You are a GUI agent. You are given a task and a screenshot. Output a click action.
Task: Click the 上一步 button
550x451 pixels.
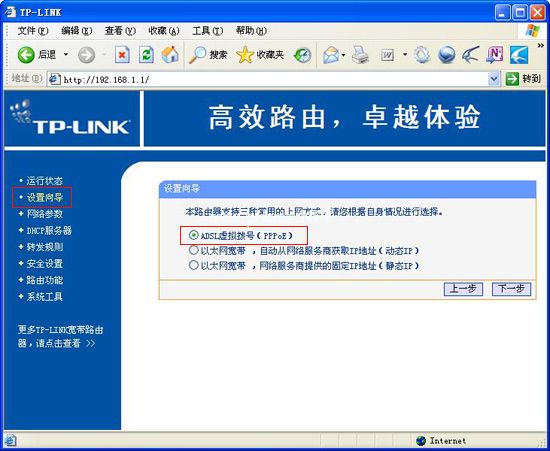463,289
